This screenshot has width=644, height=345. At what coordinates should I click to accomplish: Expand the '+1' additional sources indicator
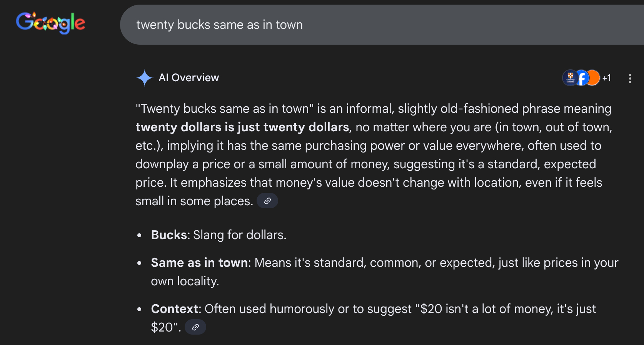(607, 78)
